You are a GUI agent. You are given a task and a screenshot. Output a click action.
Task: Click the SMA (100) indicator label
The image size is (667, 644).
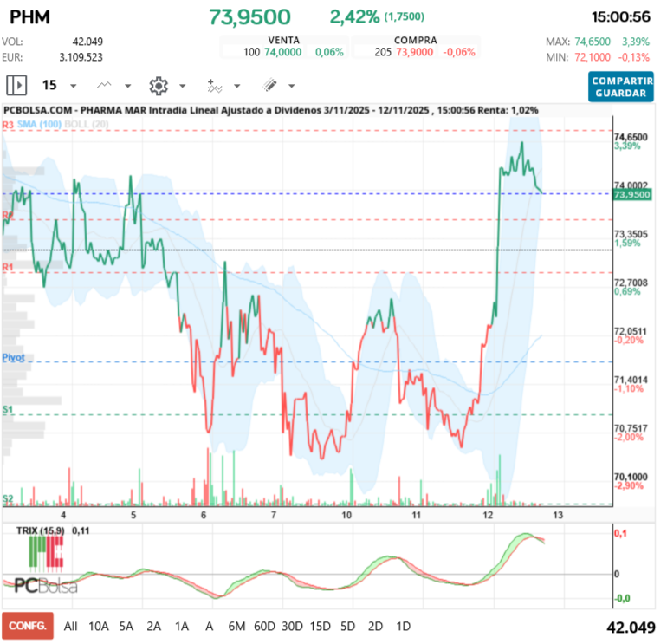tap(39, 124)
